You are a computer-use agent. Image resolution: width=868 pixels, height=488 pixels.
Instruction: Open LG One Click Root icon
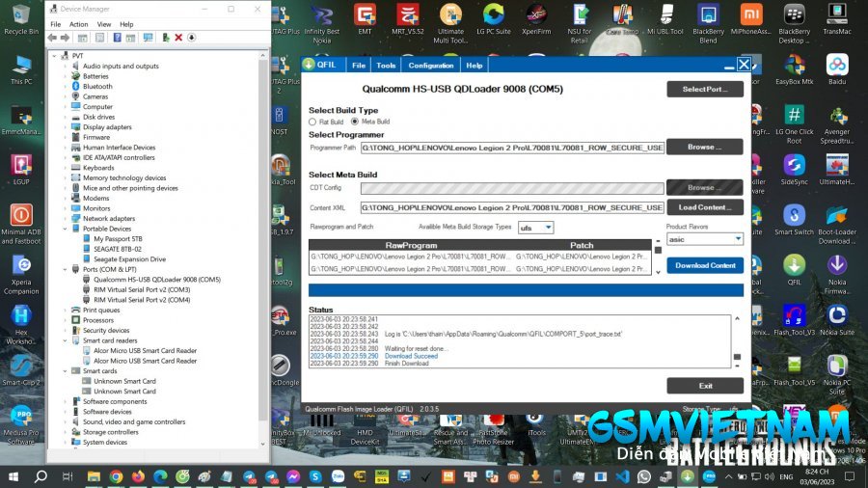pos(795,124)
